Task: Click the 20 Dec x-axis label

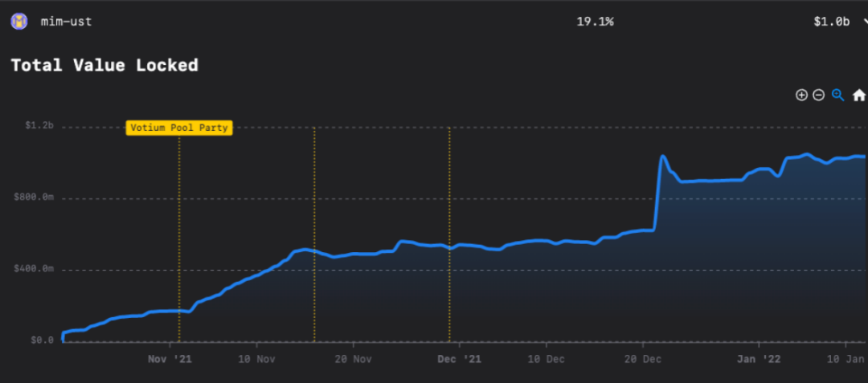Action: [643, 359]
